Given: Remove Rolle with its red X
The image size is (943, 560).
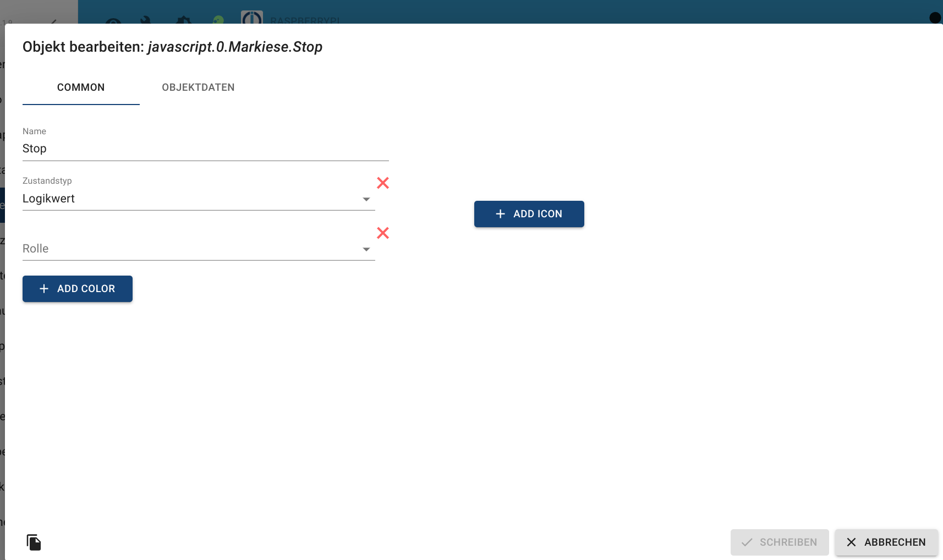Looking at the screenshot, I should pos(383,233).
